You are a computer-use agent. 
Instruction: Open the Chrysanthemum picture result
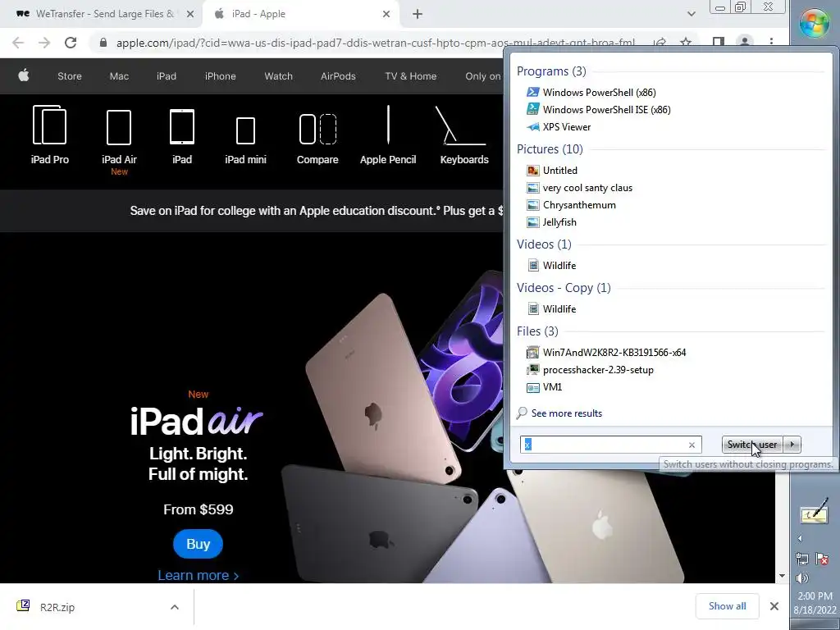click(571, 204)
